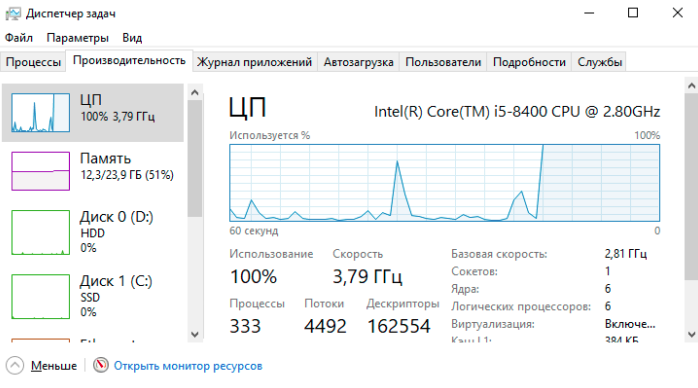Open the Автозагрузка tab
Viewport: 698px width, 388px height.
pos(358,62)
